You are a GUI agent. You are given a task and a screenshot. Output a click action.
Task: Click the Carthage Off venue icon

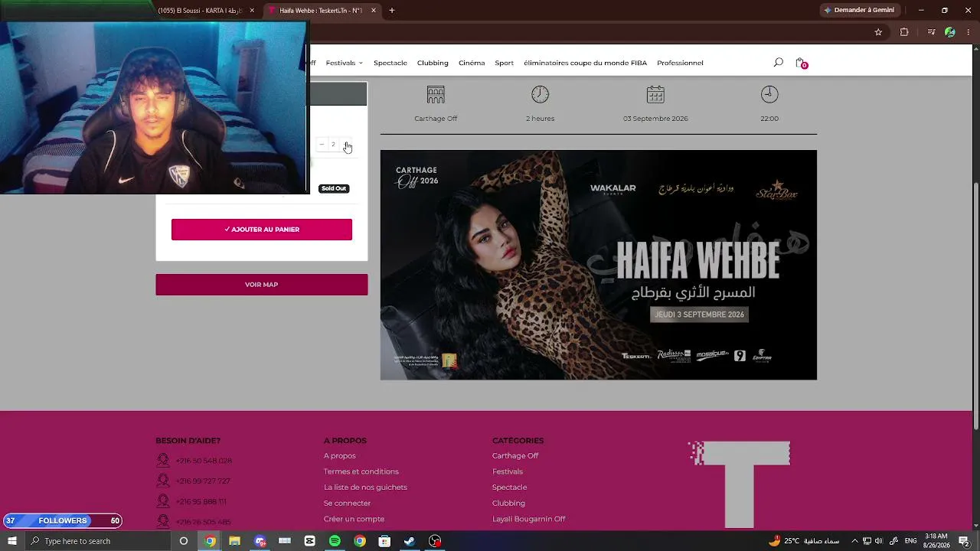(436, 94)
